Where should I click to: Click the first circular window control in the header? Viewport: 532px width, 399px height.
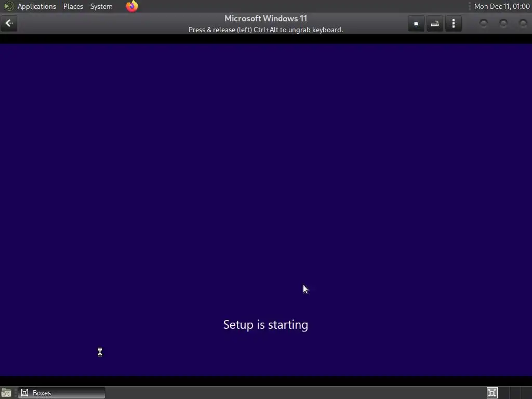click(484, 23)
